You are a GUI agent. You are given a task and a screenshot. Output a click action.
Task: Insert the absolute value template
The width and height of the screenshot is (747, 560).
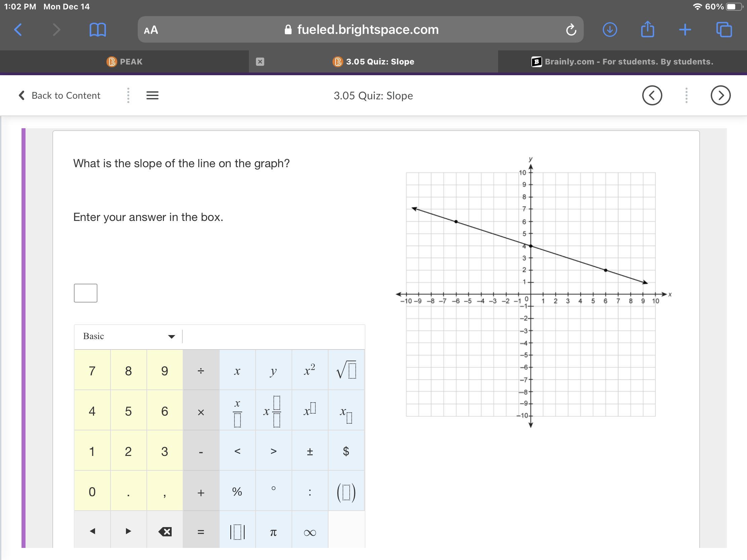click(x=237, y=532)
